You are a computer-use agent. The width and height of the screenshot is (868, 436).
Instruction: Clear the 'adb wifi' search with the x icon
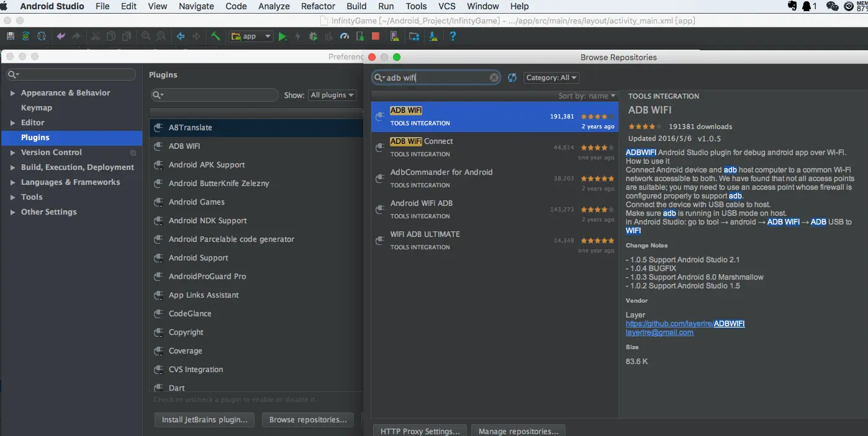(494, 78)
